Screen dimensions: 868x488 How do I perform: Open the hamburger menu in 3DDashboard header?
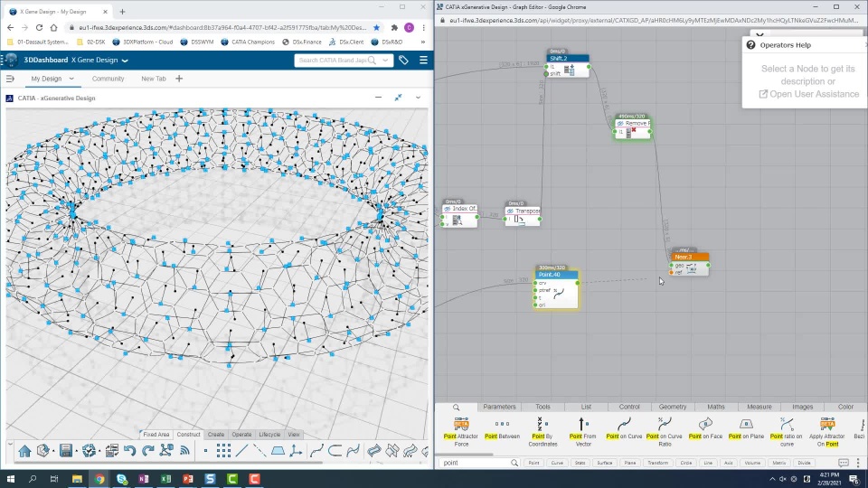[x=423, y=60]
